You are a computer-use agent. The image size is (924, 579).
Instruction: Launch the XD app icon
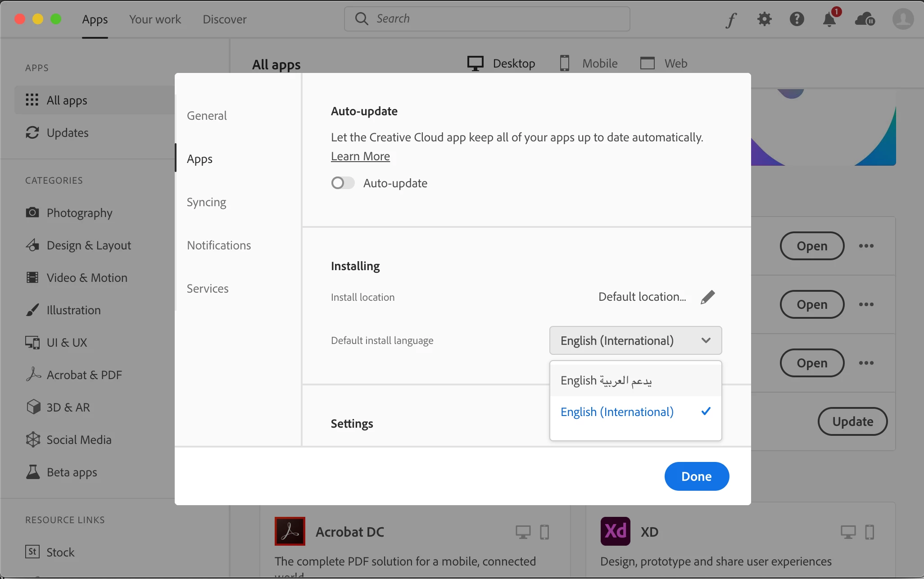(616, 531)
